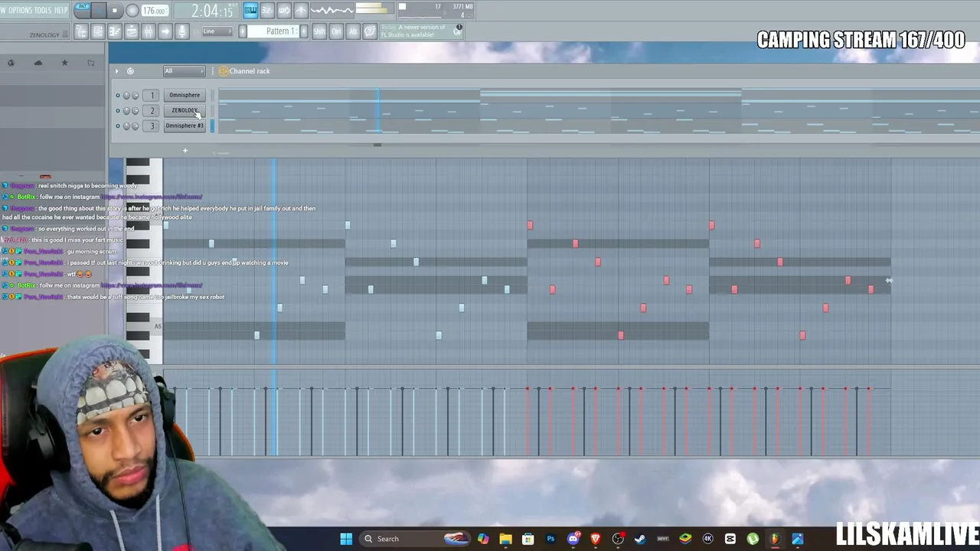
Task: Click the volume knob of ZENOLOGY channel
Action: tap(135, 111)
